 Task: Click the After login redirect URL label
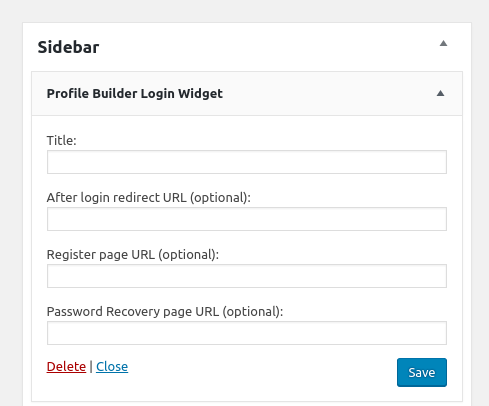click(x=149, y=198)
